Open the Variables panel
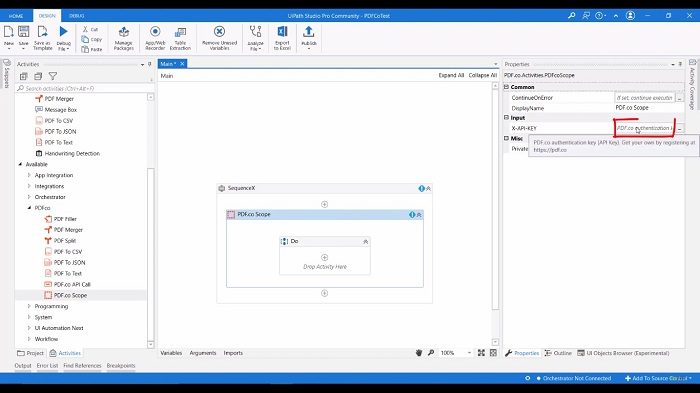Viewport: 700px width, 393px height. [x=171, y=353]
